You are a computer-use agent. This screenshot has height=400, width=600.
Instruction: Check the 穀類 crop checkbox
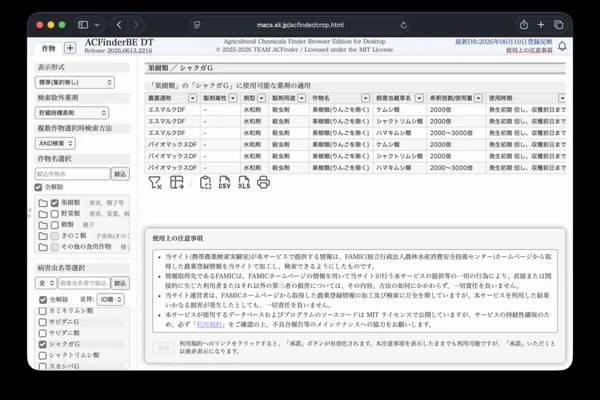pyautogui.click(x=55, y=225)
